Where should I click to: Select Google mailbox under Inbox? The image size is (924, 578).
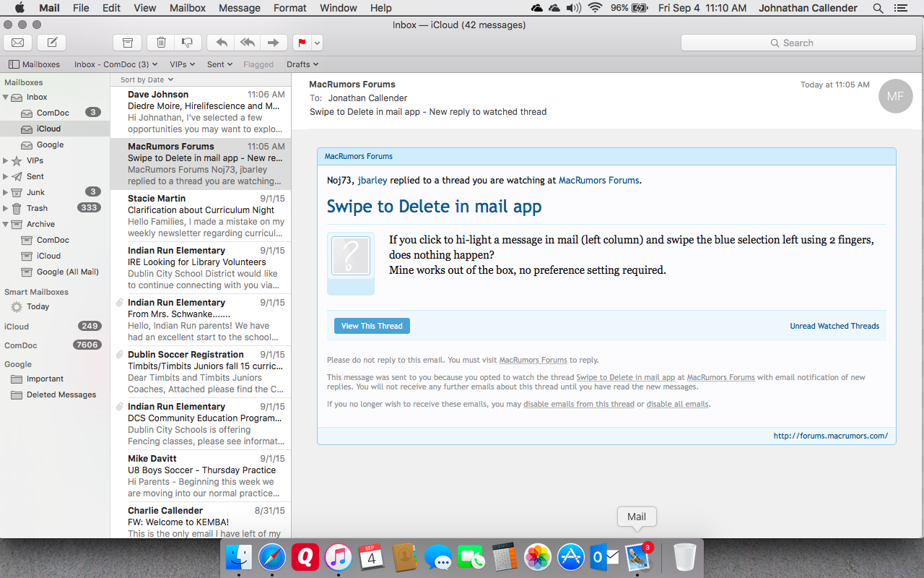coord(55,144)
